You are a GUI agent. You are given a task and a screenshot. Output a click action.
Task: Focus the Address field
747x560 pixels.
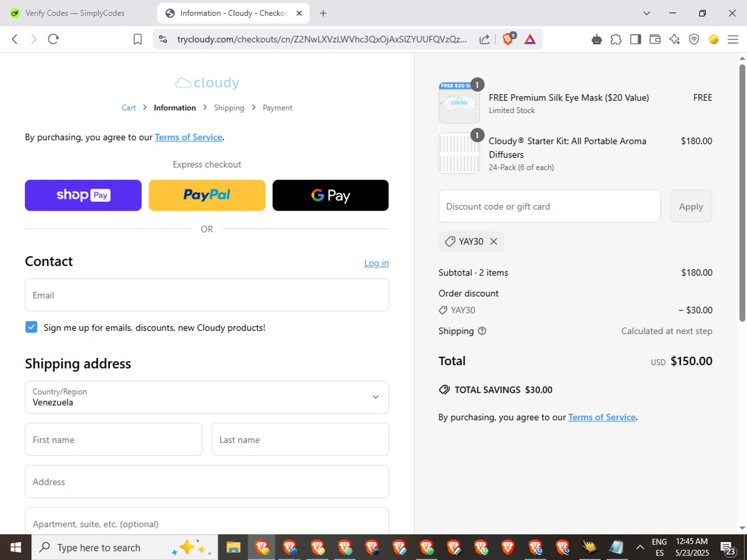click(x=207, y=482)
